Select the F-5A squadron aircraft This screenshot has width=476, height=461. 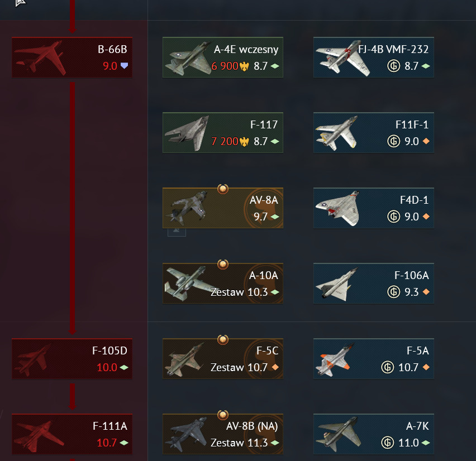pyautogui.click(x=374, y=358)
